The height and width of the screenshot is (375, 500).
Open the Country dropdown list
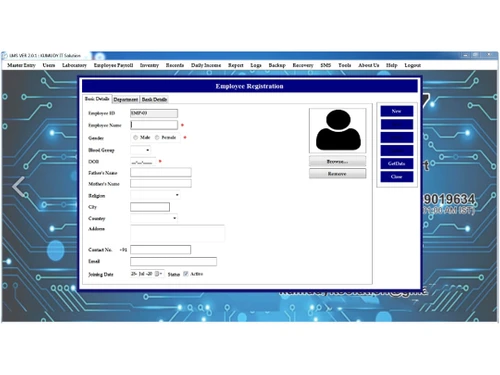[x=174, y=218]
